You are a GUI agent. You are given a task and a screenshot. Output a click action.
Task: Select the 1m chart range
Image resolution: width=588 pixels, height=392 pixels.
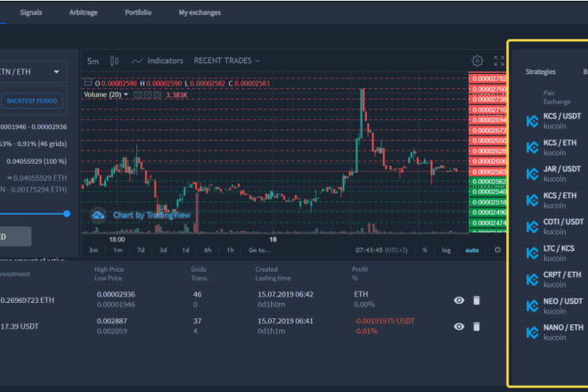coord(118,249)
